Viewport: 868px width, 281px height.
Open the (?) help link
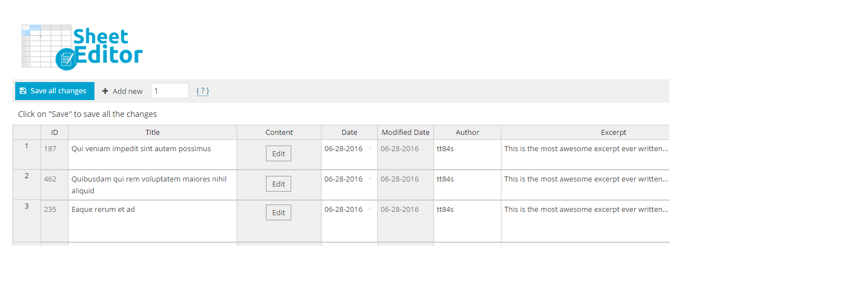click(x=202, y=91)
